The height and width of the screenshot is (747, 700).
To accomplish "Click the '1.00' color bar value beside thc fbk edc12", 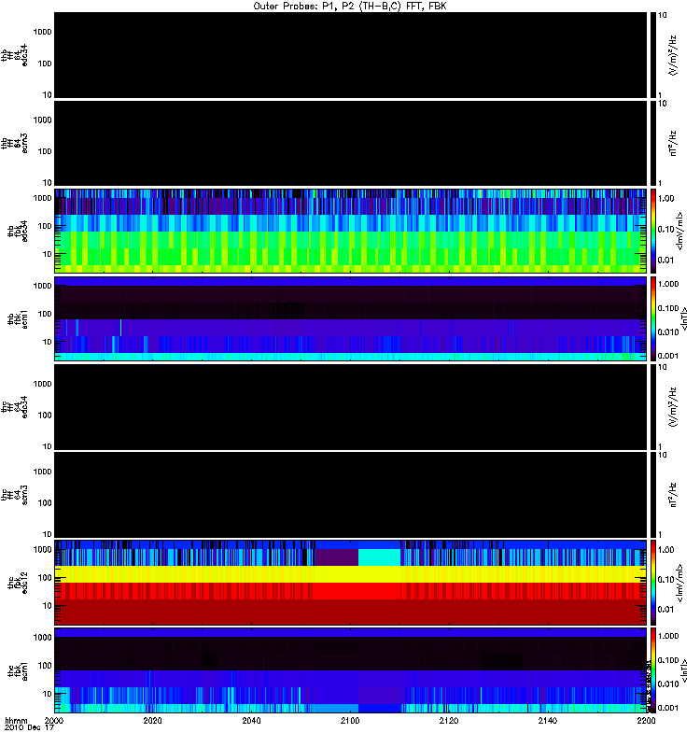I will (666, 549).
